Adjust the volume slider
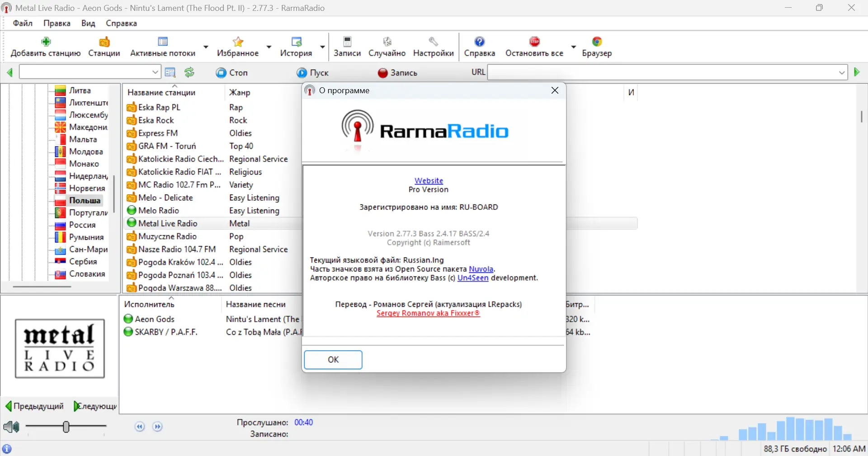This screenshot has height=456, width=868. [66, 426]
